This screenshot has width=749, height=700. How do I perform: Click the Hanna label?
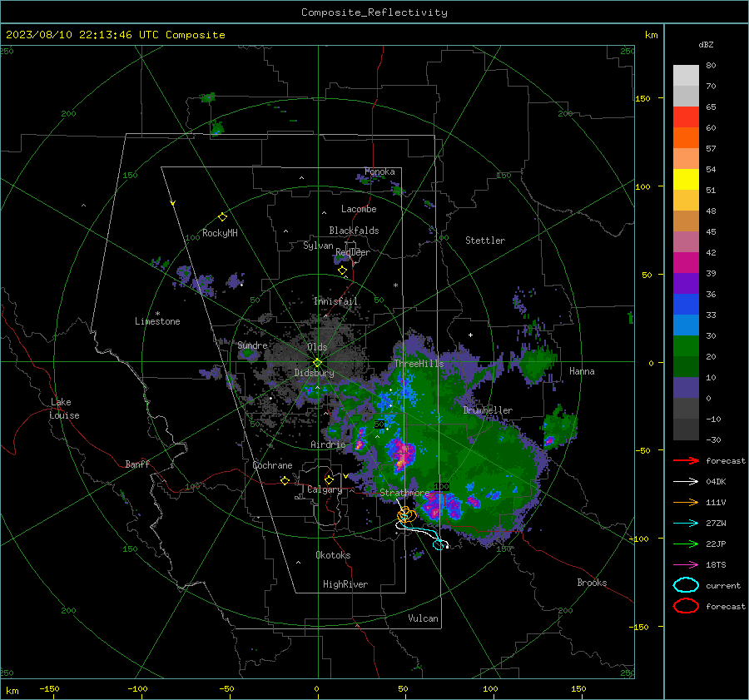click(x=582, y=371)
